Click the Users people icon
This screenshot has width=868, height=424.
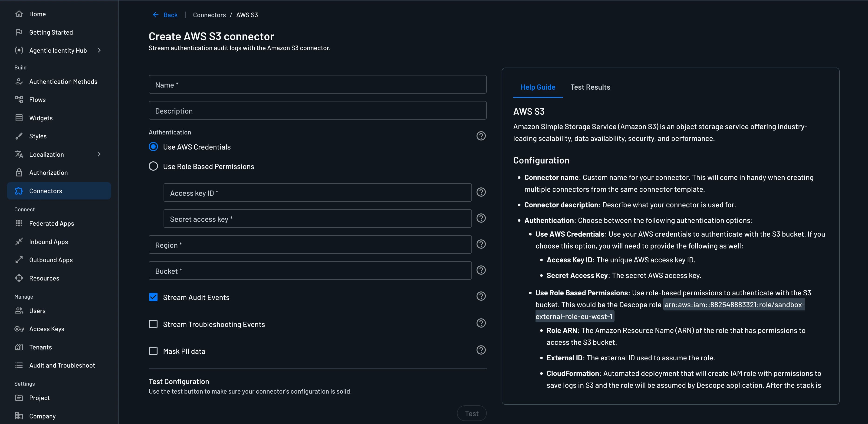[19, 310]
